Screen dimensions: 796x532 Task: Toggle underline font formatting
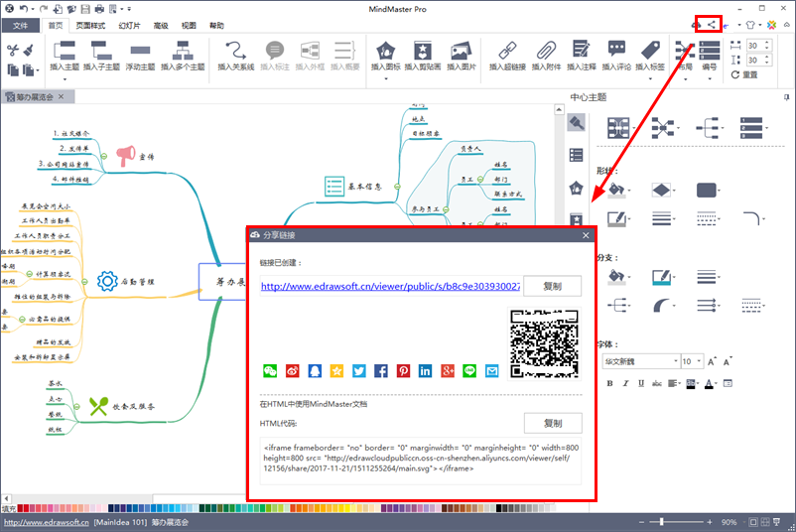point(639,383)
